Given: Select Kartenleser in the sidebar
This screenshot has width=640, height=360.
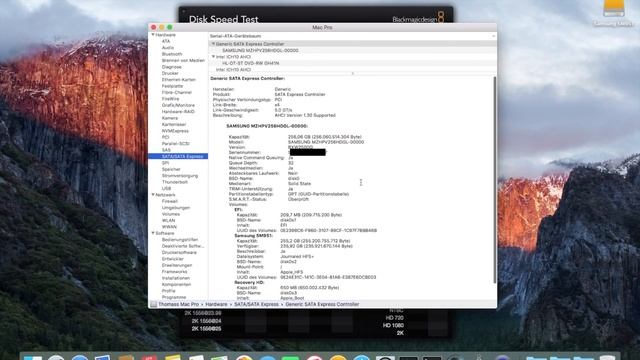Looking at the screenshot, I should pos(174,124).
